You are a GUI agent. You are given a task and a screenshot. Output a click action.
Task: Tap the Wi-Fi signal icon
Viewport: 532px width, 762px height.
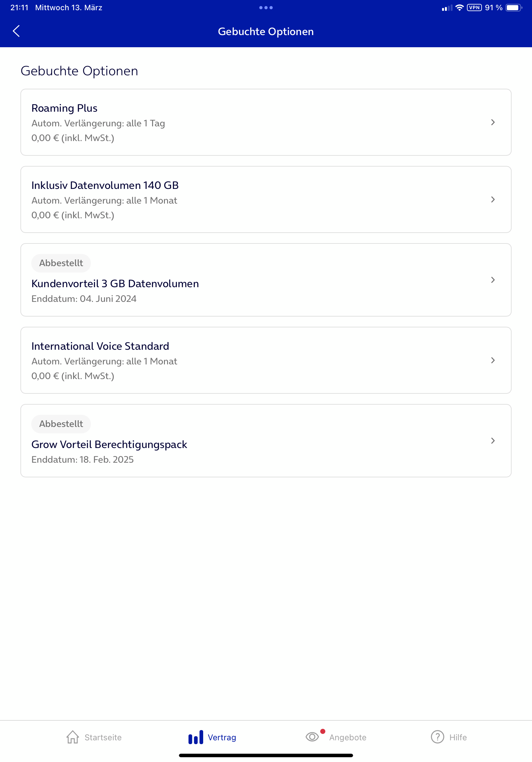click(459, 8)
